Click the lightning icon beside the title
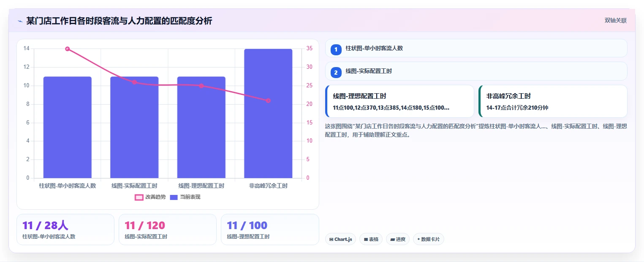The image size is (644, 262). pyautogui.click(x=20, y=21)
